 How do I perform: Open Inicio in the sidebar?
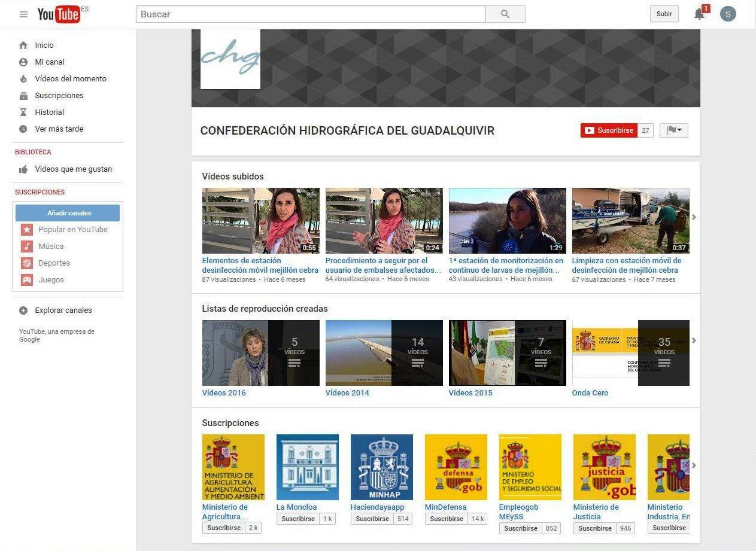(44, 45)
